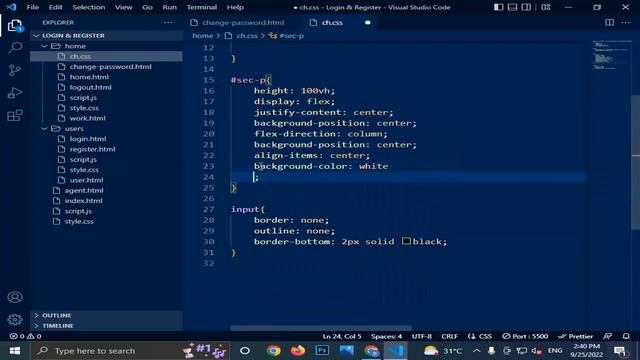Open home.html in explorer
This screenshot has width=640, height=360.
(106, 77)
